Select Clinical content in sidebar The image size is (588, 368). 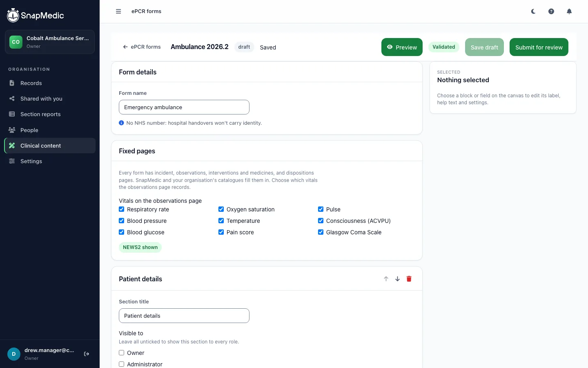point(50,146)
